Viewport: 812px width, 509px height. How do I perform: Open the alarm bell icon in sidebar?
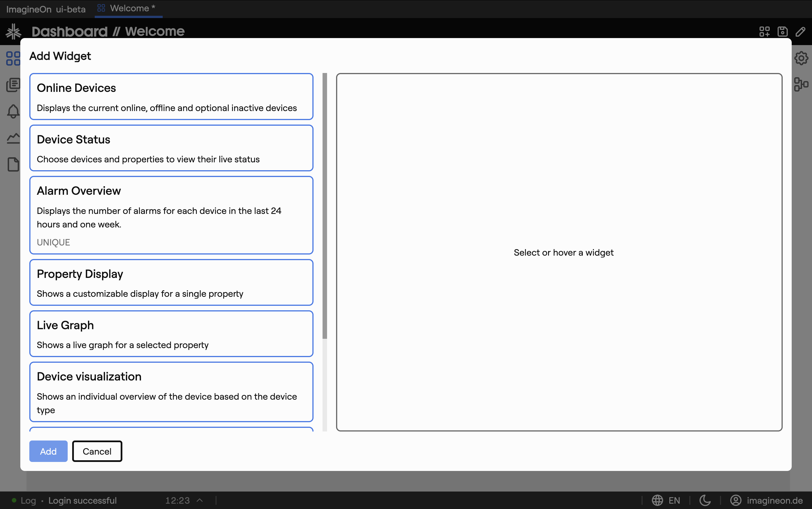tap(13, 111)
